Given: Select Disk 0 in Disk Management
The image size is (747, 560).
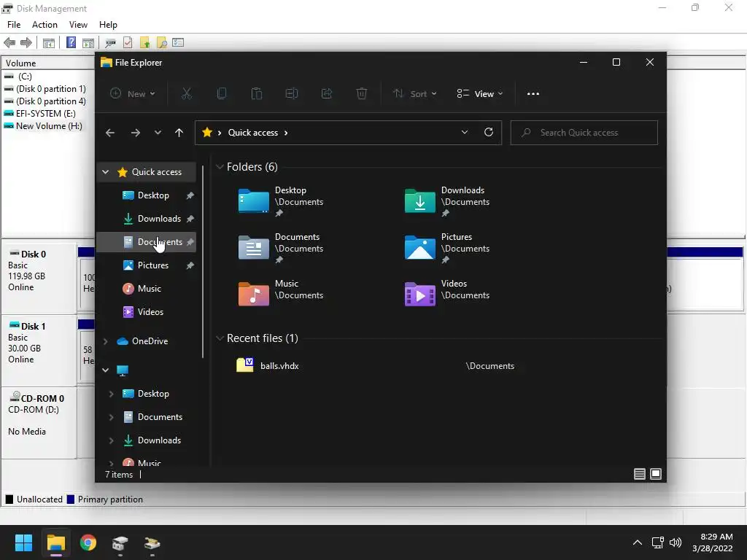Looking at the screenshot, I should [x=39, y=278].
